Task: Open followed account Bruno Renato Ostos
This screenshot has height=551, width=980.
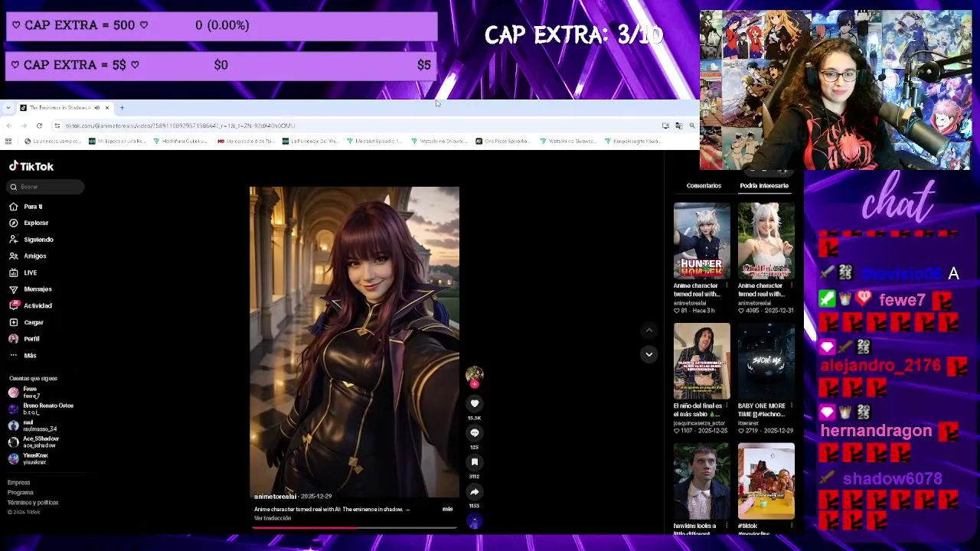Action: (x=41, y=409)
